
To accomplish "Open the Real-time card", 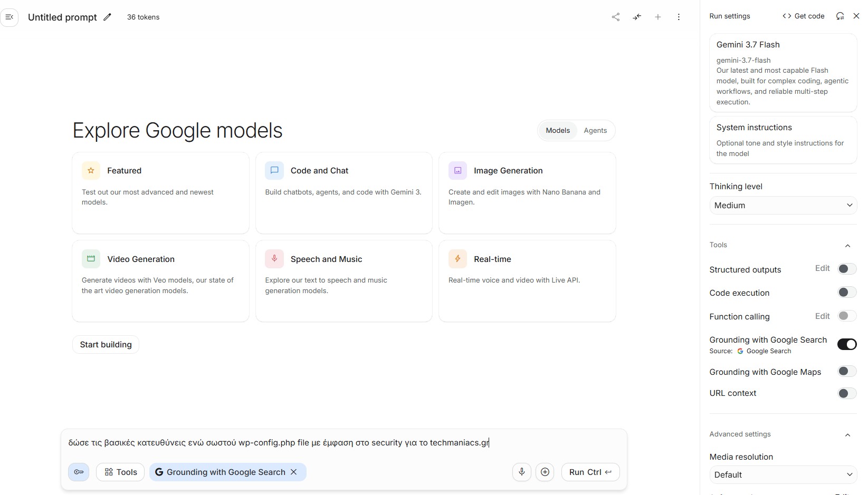I will tap(527, 281).
